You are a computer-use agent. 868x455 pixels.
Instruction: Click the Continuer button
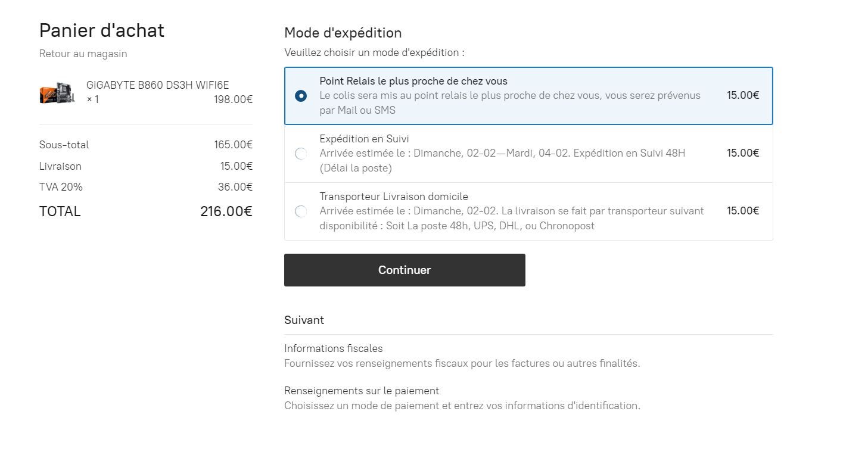point(405,270)
